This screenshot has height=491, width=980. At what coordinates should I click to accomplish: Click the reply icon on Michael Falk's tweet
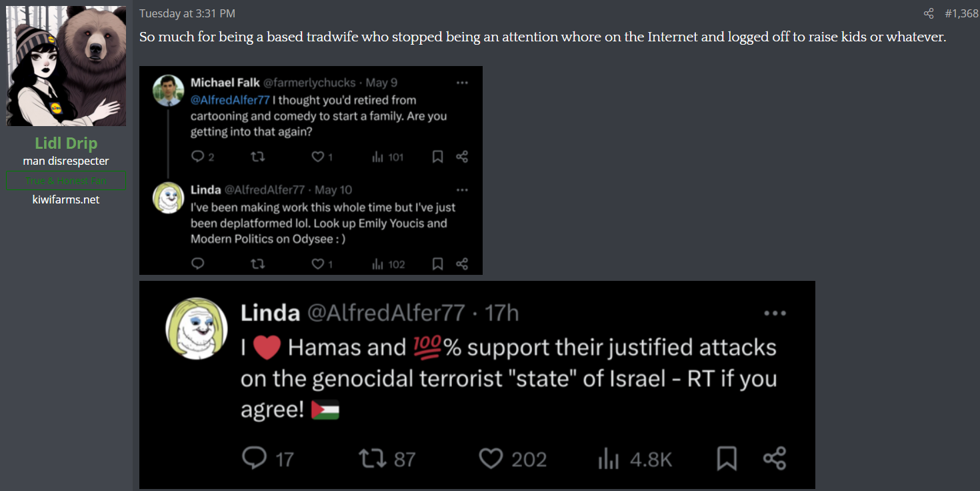tap(198, 157)
